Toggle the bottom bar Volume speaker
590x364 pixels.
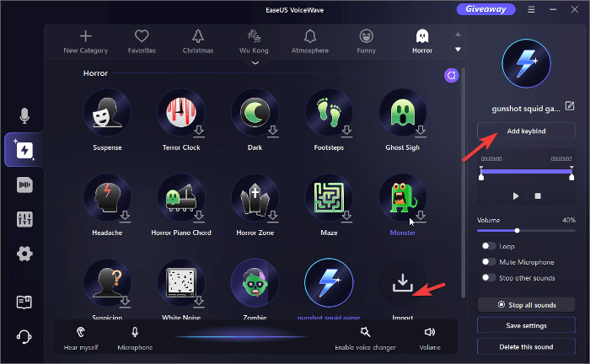tap(430, 339)
